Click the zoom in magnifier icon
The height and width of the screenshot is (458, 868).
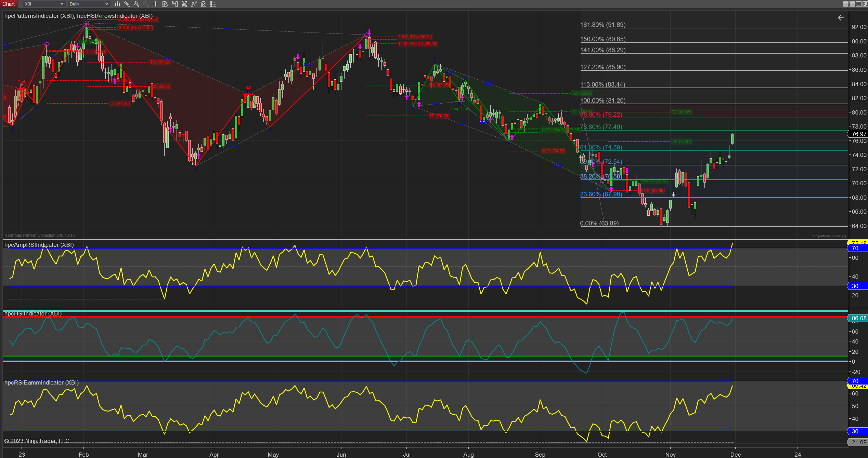(x=137, y=4)
